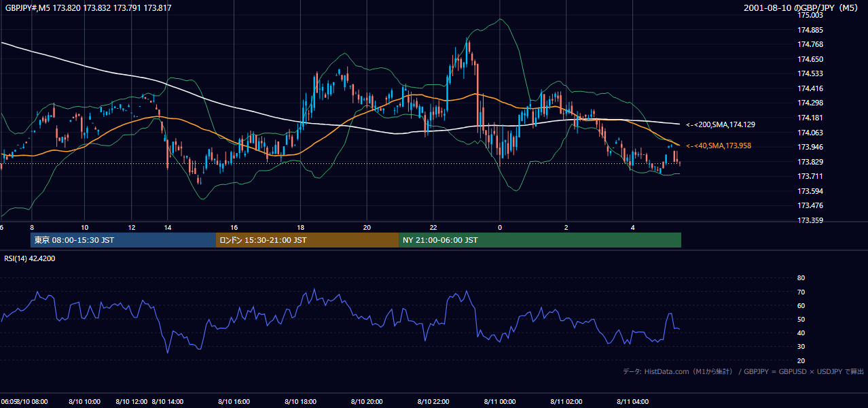The image size is (868, 408).
Task: Click the 8/10 14:00 time axis label
Action: (x=167, y=402)
